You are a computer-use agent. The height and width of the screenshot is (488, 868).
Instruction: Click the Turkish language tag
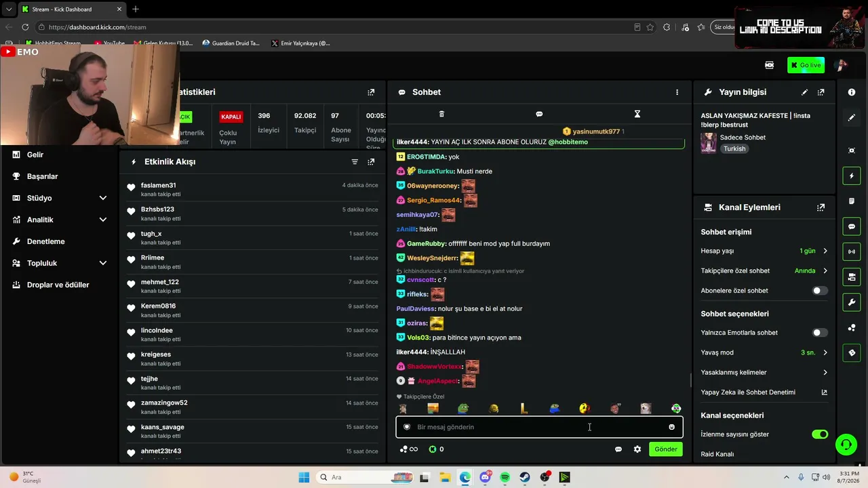[734, 148]
